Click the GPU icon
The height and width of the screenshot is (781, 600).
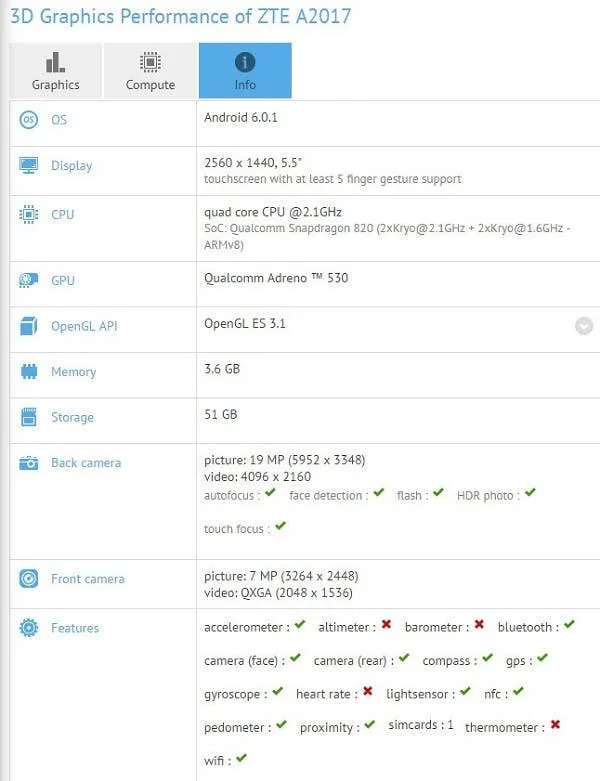[28, 281]
